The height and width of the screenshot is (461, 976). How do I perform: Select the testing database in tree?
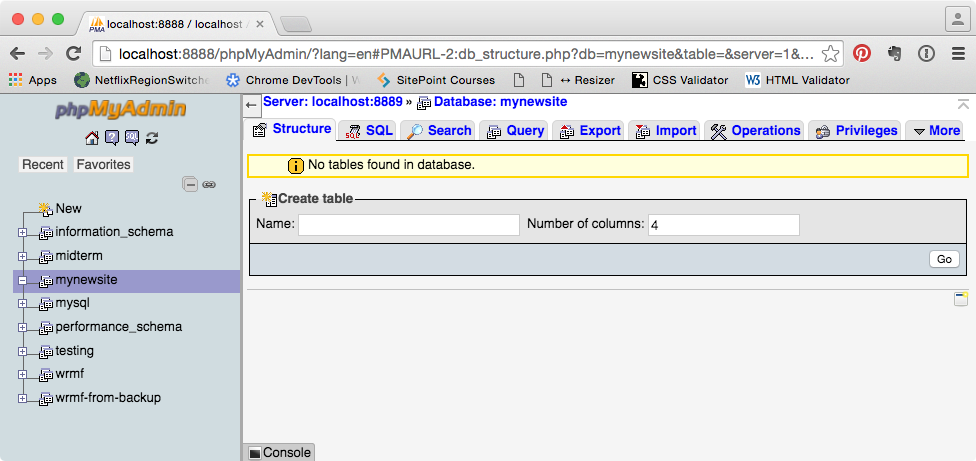75,351
